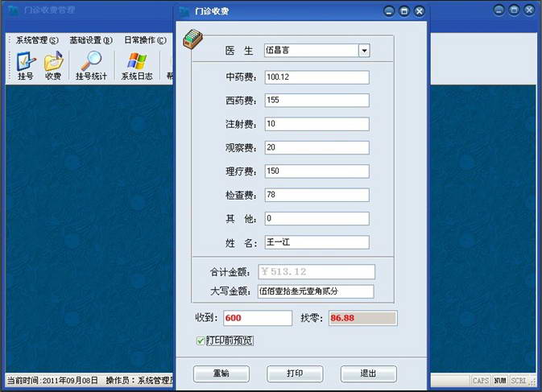Focus the 观察费 field with 20
Viewport: 542px width, 392px height.
click(317, 147)
